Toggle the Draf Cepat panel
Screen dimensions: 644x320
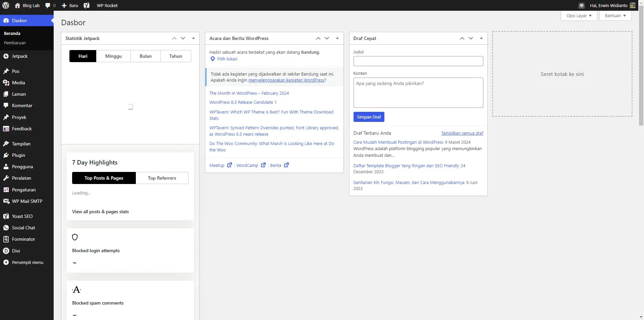[481, 38]
